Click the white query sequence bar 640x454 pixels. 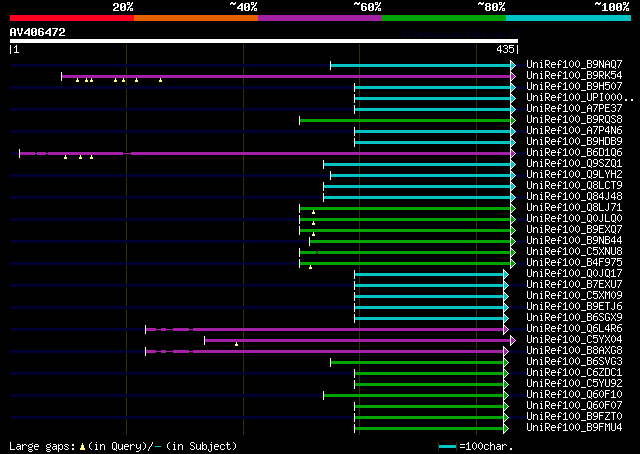coord(264,41)
